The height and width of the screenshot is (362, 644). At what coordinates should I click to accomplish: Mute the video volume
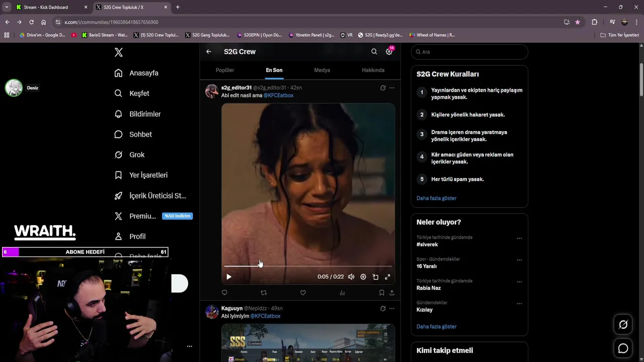tap(351, 277)
